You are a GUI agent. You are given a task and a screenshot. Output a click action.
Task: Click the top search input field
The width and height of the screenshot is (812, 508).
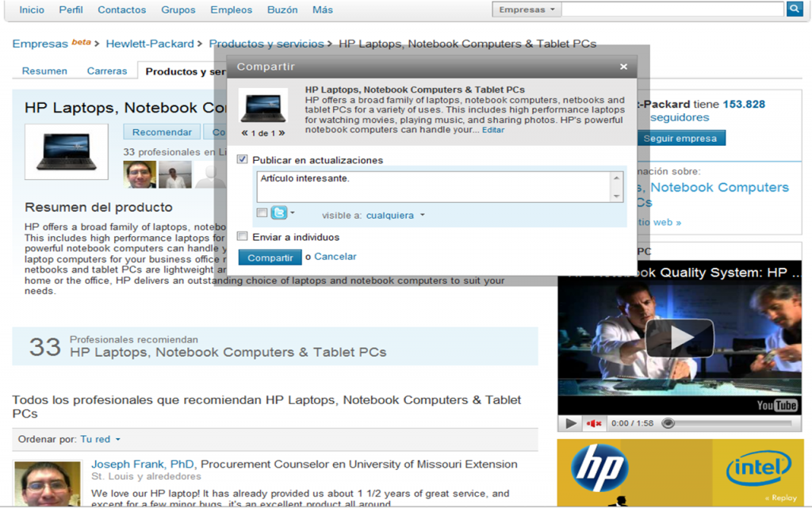[x=672, y=9]
